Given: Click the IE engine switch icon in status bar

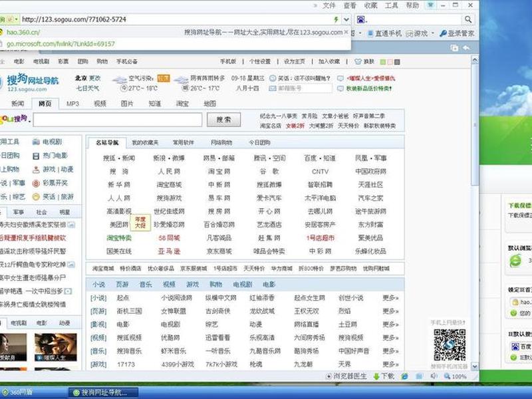Looking at the screenshot, I should [x=404, y=376].
